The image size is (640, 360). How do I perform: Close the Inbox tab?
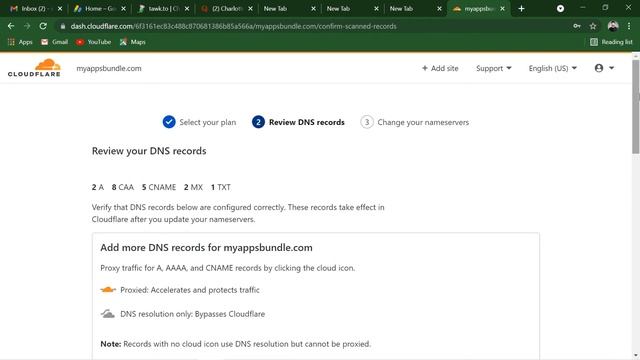click(x=60, y=9)
